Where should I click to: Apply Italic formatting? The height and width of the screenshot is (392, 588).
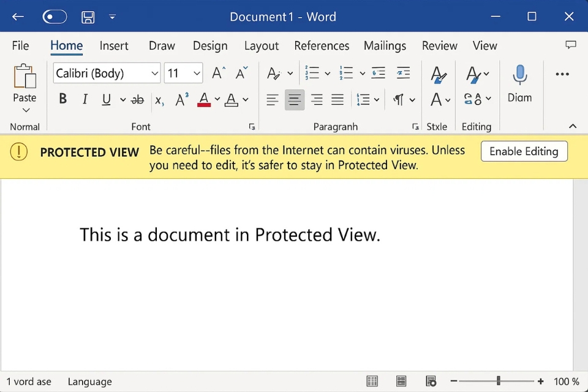coord(85,99)
